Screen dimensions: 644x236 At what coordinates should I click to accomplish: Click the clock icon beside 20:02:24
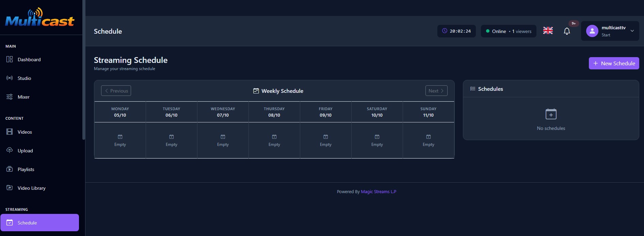445,31
